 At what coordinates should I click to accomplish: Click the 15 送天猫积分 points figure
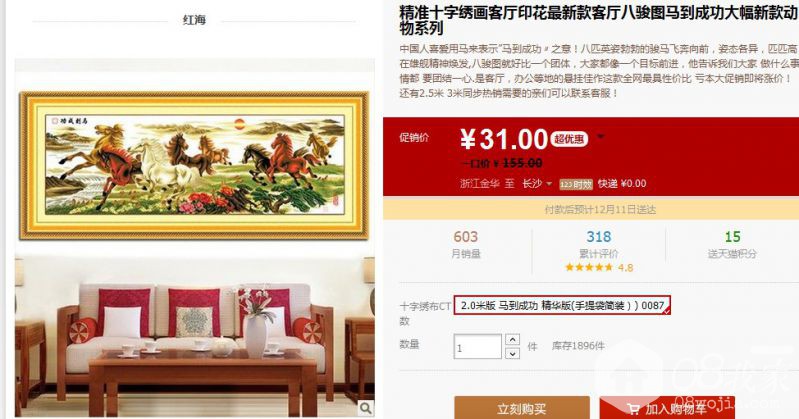[x=732, y=244]
